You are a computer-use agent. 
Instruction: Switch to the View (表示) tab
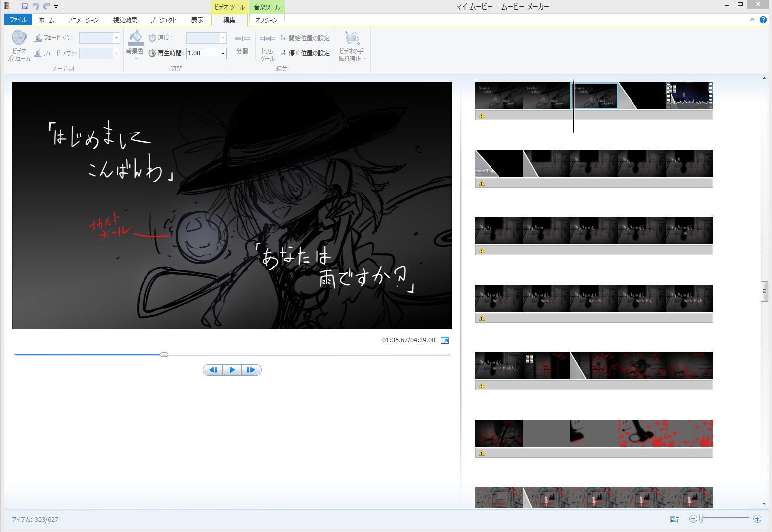(197, 20)
